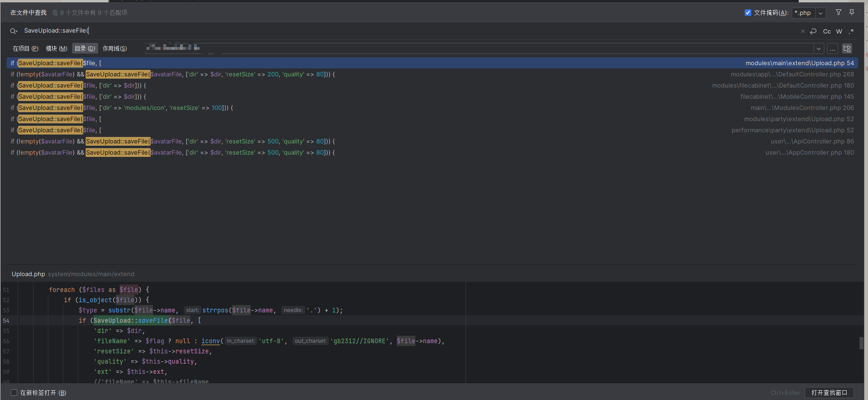Click the 'quality' key on line 58
The width and height of the screenshot is (868, 400).
pyautogui.click(x=110, y=361)
